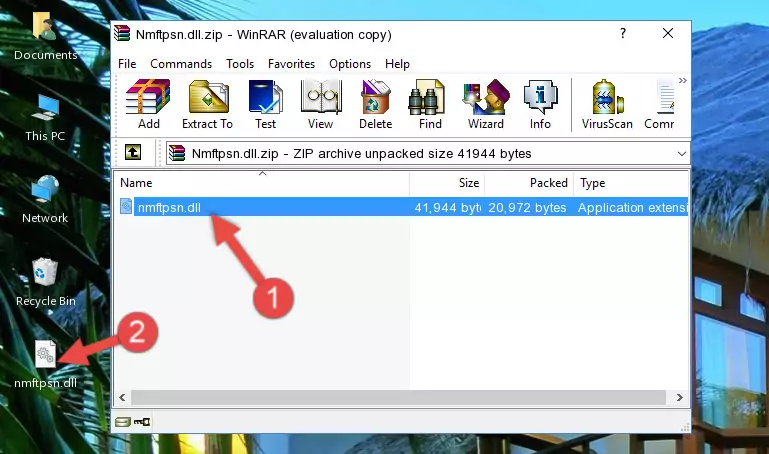Open the File menu
Screen dimensions: 769x454
(x=127, y=64)
